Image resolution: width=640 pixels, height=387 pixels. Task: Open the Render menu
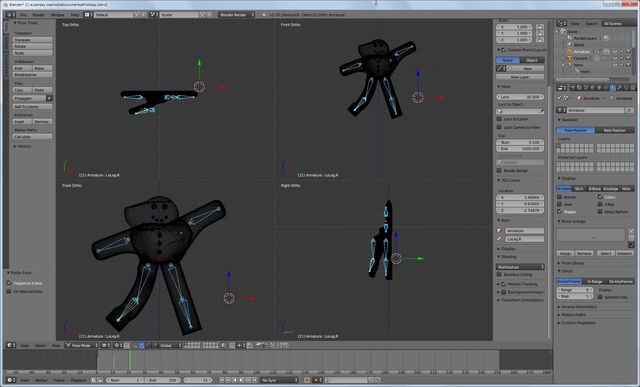tap(38, 15)
